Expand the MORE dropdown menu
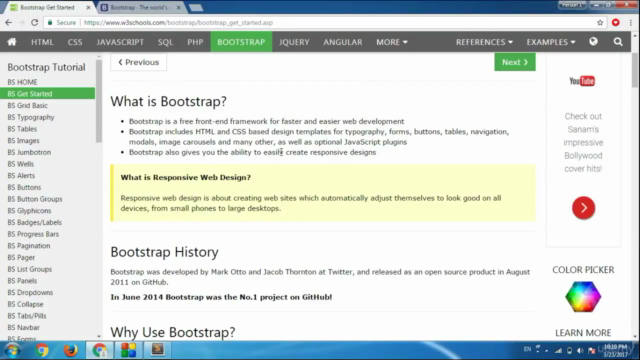The image size is (640, 360). [x=392, y=42]
